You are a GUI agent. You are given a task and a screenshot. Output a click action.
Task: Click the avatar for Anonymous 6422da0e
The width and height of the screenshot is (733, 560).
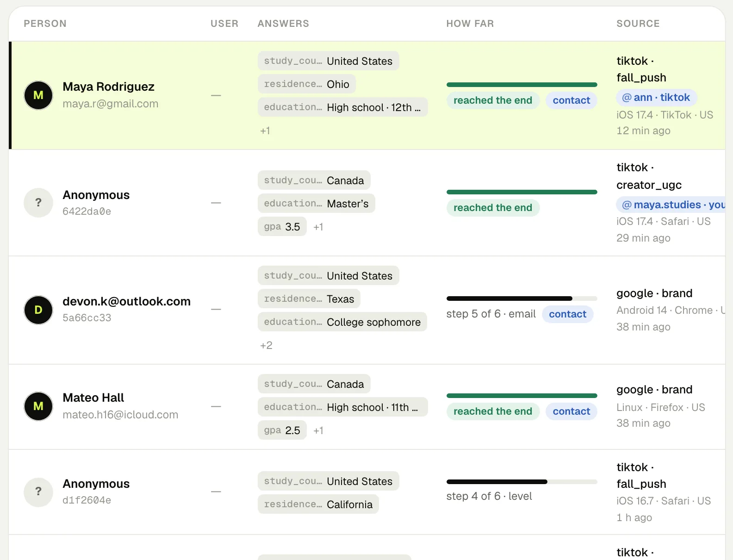[38, 203]
